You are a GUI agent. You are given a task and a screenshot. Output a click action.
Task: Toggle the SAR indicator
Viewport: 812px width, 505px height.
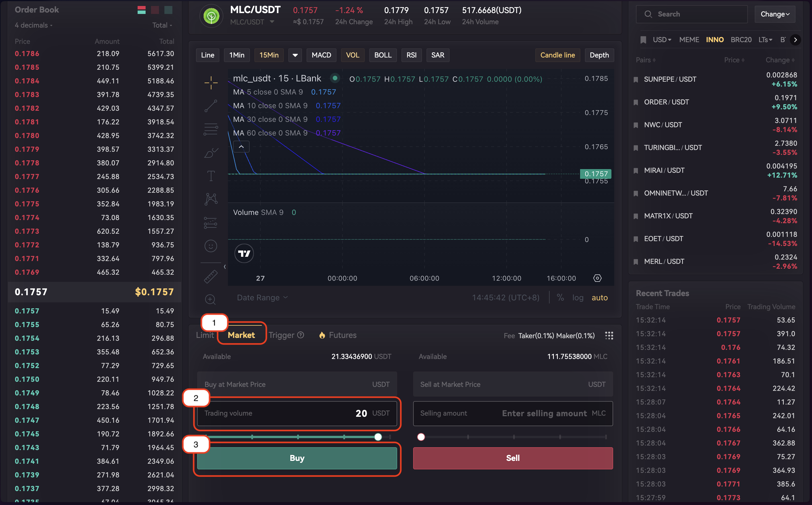pos(438,55)
